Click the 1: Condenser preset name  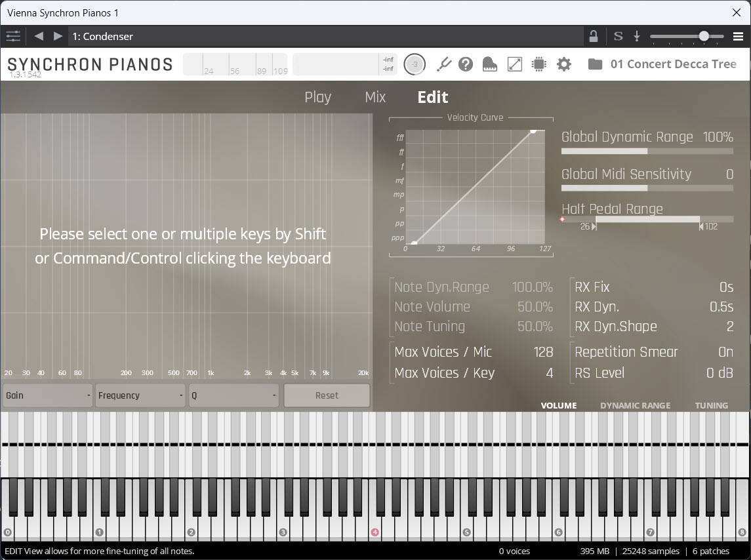[x=102, y=37]
